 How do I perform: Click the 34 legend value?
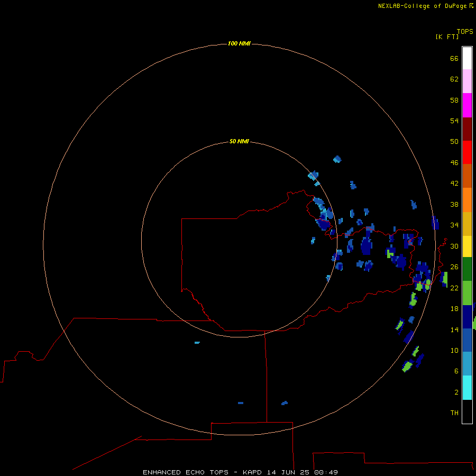(454, 225)
